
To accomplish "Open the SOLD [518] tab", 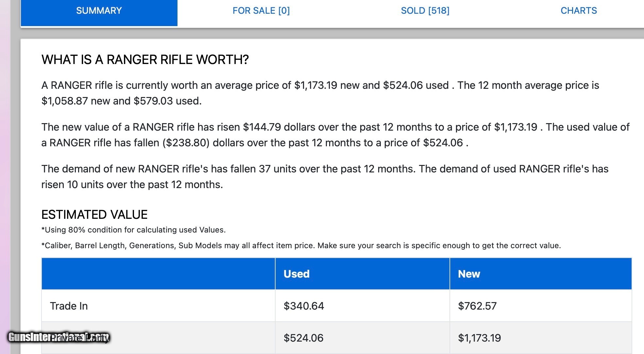I will point(425,11).
